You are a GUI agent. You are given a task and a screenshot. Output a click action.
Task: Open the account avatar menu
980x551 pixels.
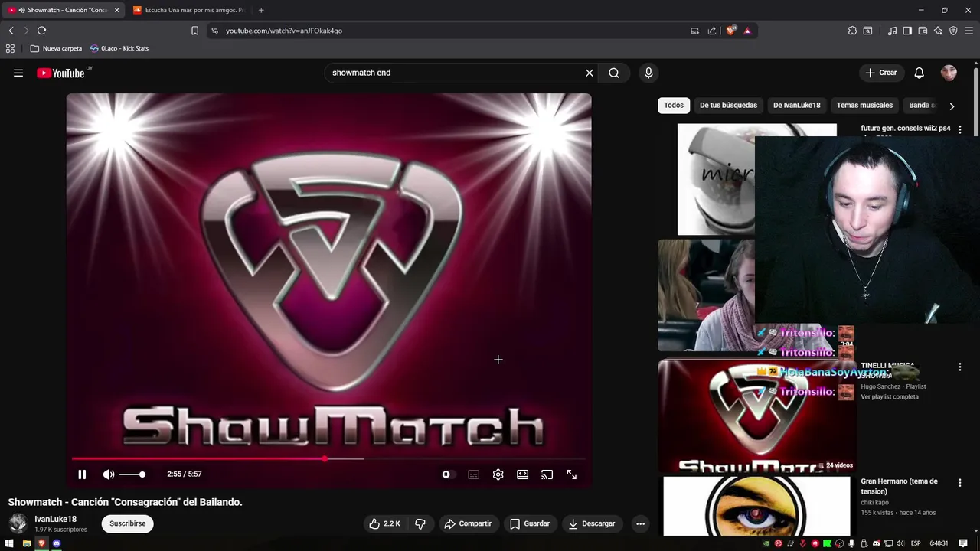pos(949,73)
